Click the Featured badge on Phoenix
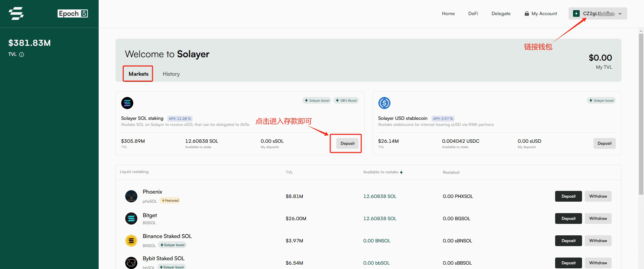Screen dimensions: 644x269 pyautogui.click(x=170, y=200)
